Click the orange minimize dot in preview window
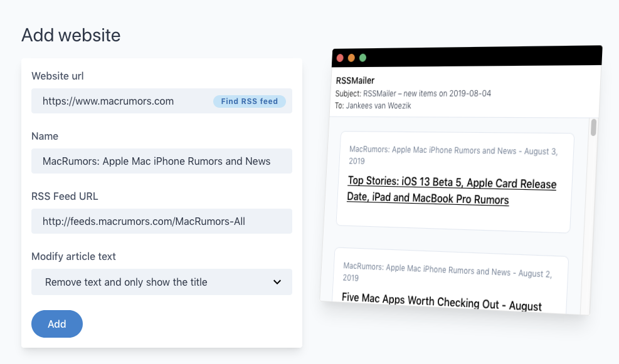 coord(351,58)
